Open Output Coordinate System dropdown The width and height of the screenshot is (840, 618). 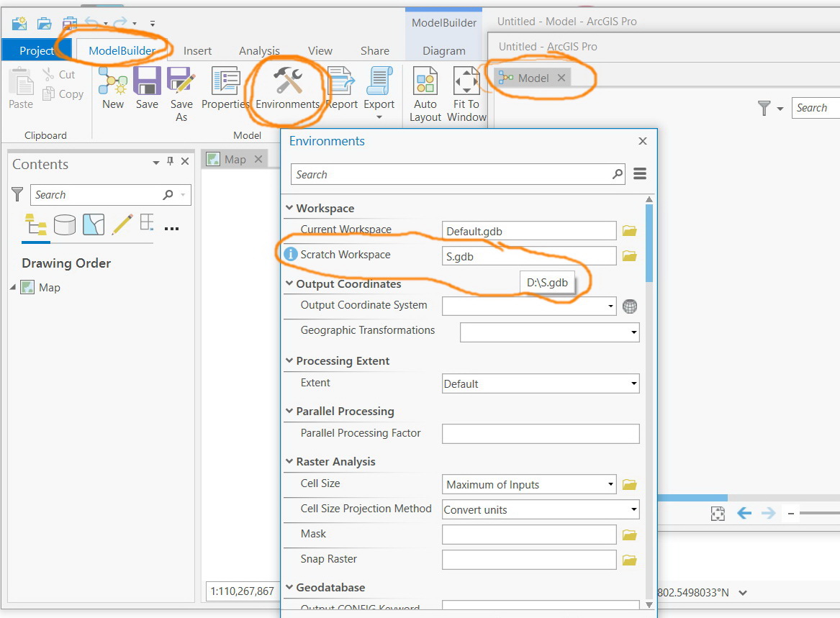[610, 306]
